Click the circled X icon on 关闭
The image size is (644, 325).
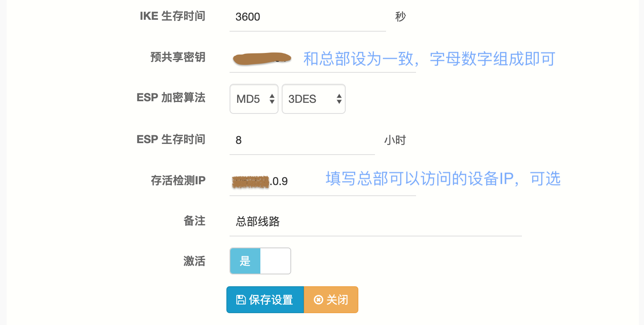pos(318,300)
